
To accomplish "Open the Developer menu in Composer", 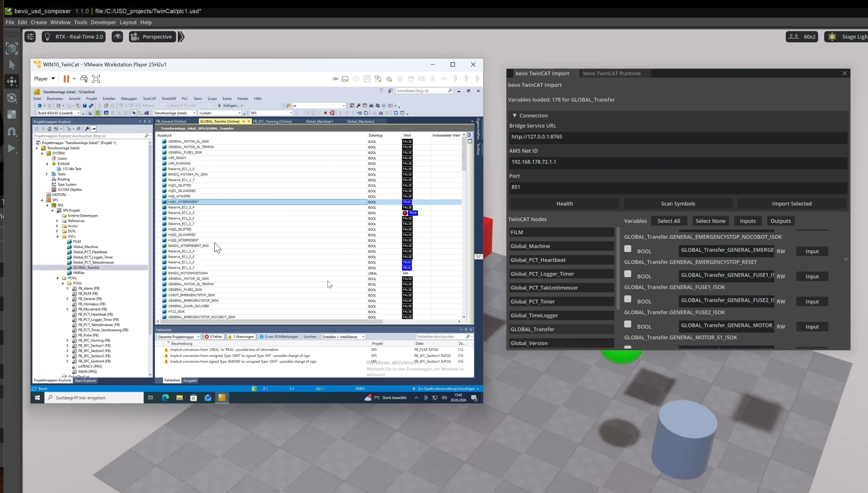I will point(104,22).
